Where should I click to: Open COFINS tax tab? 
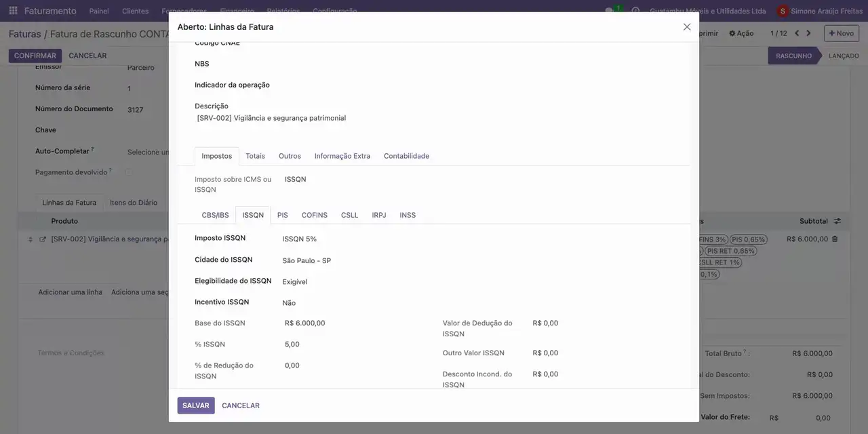pos(315,215)
